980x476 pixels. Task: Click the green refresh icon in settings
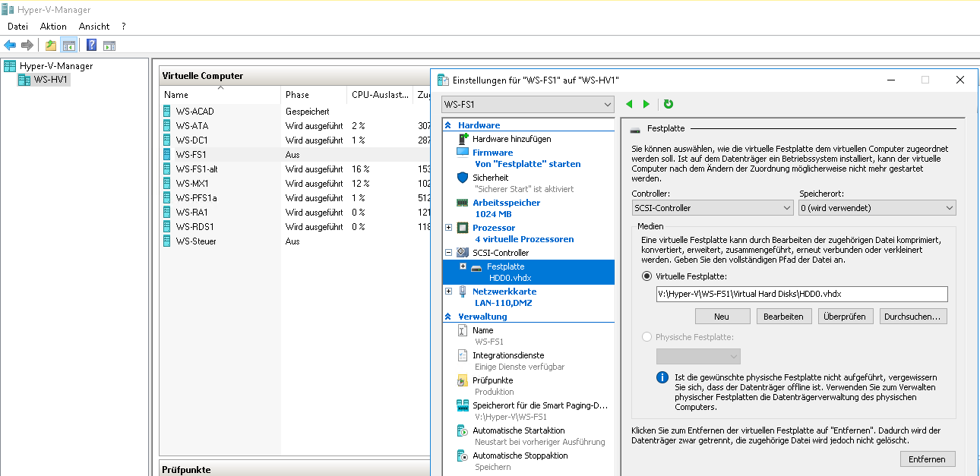(669, 104)
